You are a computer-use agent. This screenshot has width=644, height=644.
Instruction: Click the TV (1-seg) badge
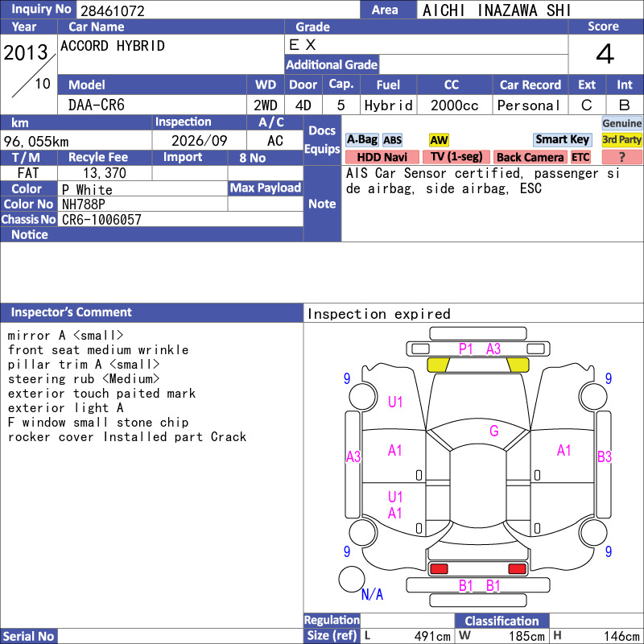point(456,157)
